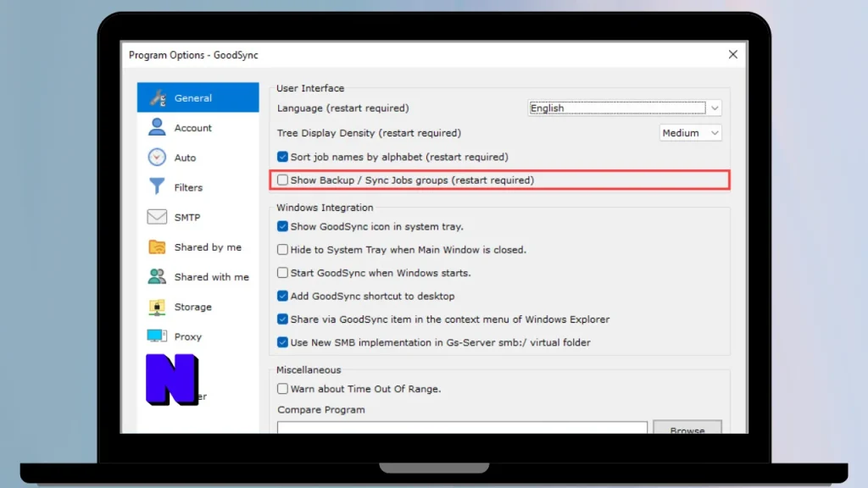Click the Language (restart required) label
The height and width of the screenshot is (488, 868).
pyautogui.click(x=343, y=108)
